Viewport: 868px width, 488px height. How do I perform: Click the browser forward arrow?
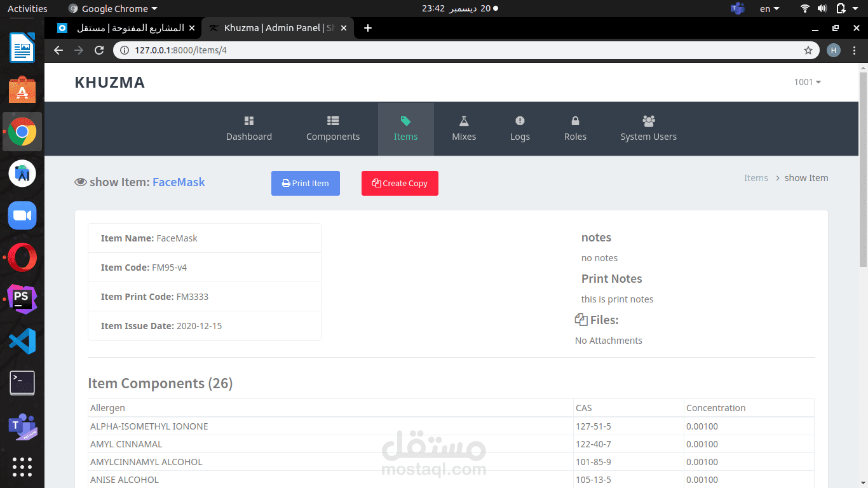[x=79, y=50]
